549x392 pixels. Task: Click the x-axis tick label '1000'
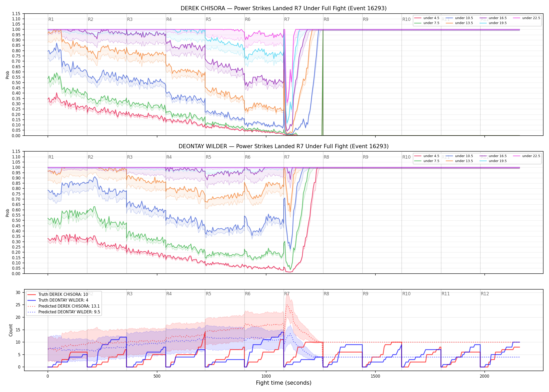[x=266, y=376]
